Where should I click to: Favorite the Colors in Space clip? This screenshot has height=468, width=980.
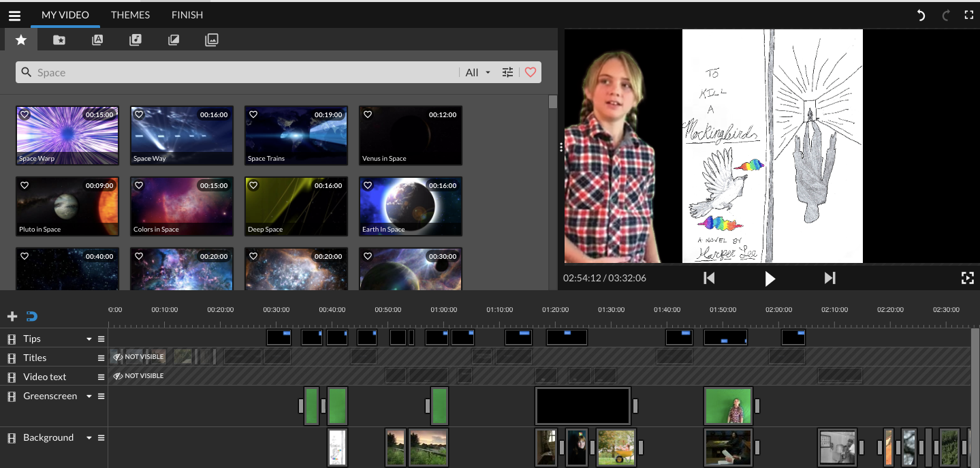[139, 185]
